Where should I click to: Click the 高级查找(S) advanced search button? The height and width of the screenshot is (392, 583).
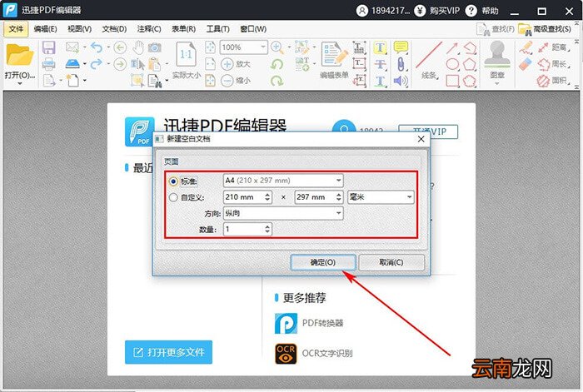pos(545,29)
